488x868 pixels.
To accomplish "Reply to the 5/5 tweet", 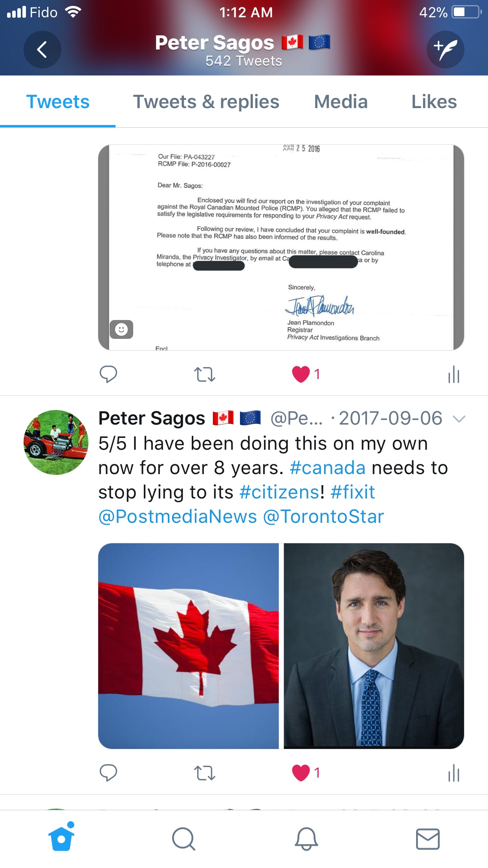I will tap(108, 773).
